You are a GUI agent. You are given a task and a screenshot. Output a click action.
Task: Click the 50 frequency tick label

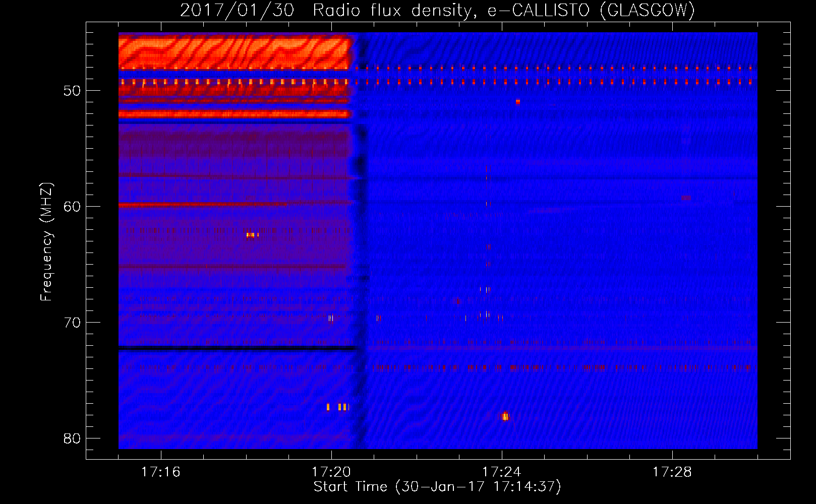pos(72,91)
